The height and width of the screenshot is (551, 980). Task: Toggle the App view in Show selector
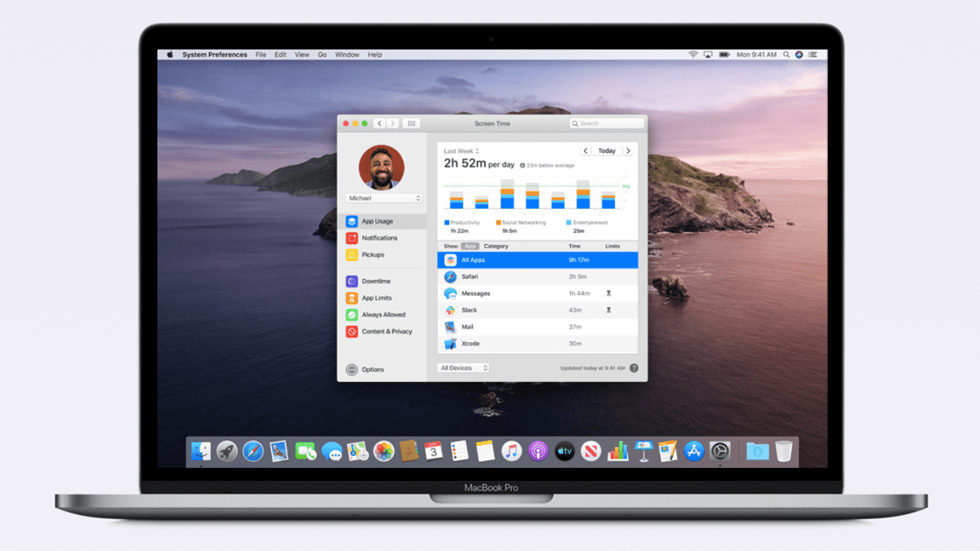[x=470, y=246]
